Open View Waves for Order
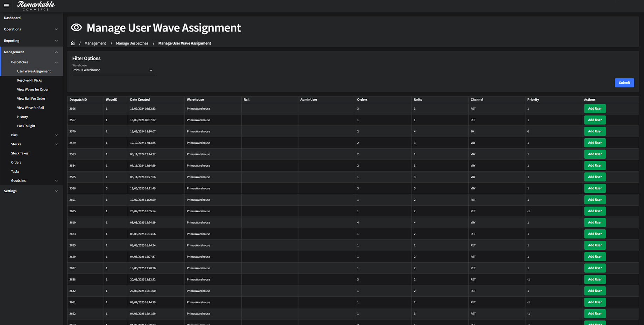This screenshot has width=644, height=325. coord(33,90)
